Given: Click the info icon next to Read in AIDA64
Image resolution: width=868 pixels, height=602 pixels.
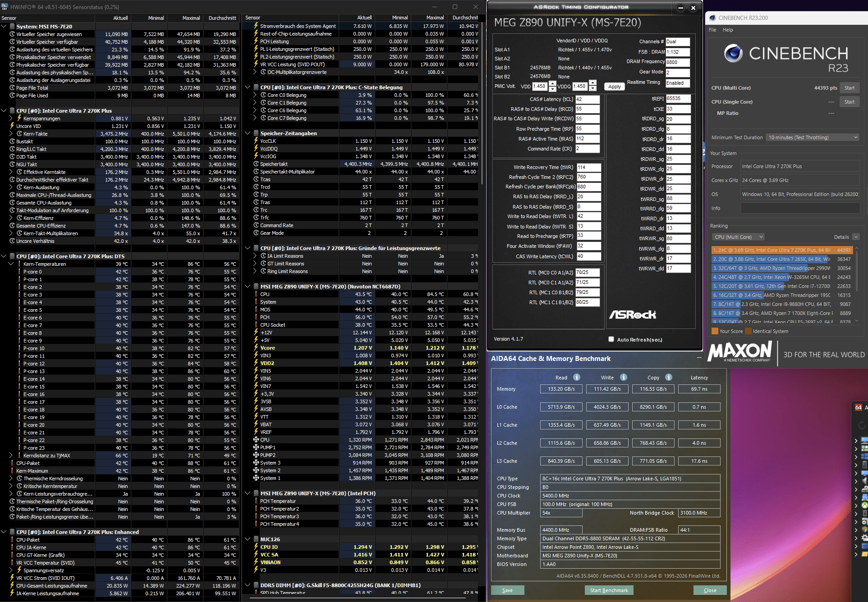Looking at the screenshot, I should [x=576, y=378].
